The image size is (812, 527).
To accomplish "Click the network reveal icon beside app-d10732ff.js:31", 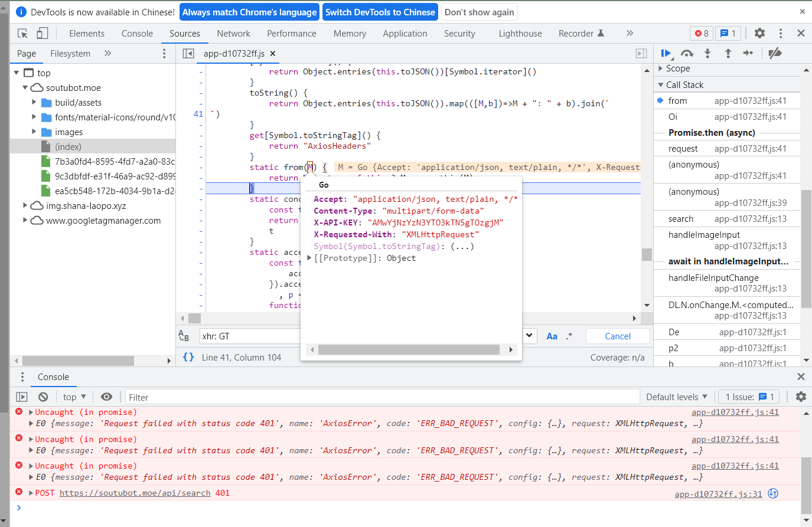I will click(x=772, y=493).
